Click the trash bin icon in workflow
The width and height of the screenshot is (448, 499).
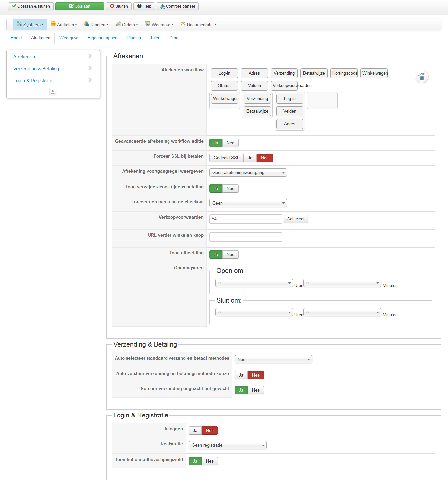422,77
